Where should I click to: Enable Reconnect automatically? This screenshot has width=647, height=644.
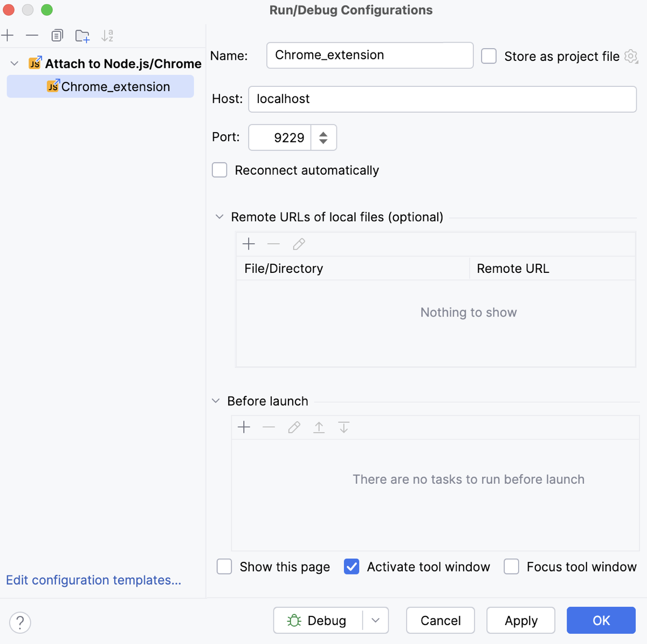[x=219, y=170]
